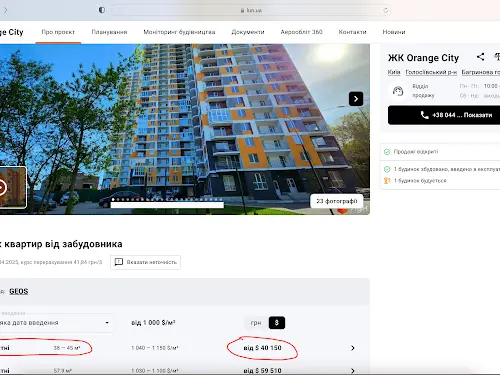Screen dimensions: 500x375
Task: Open the Про проєкт tab
Action: click(x=58, y=32)
